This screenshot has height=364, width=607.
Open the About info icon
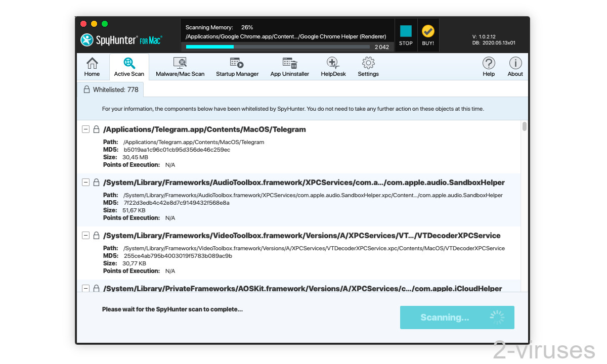(x=515, y=67)
